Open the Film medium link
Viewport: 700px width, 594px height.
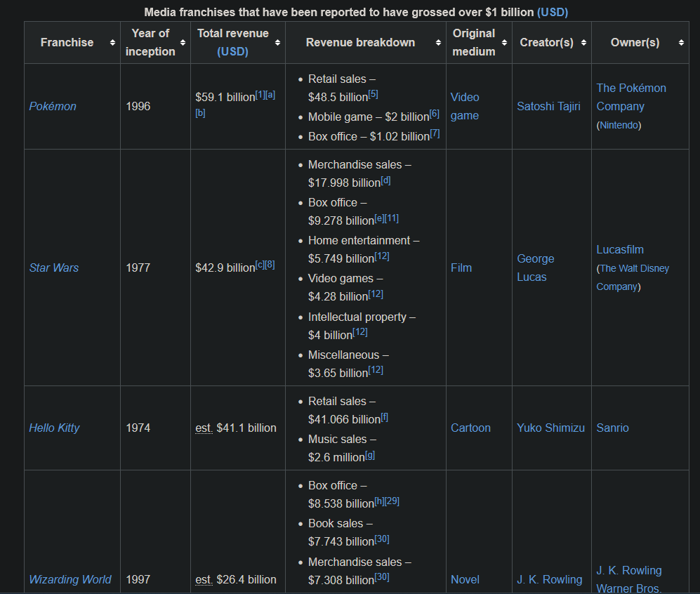461,268
